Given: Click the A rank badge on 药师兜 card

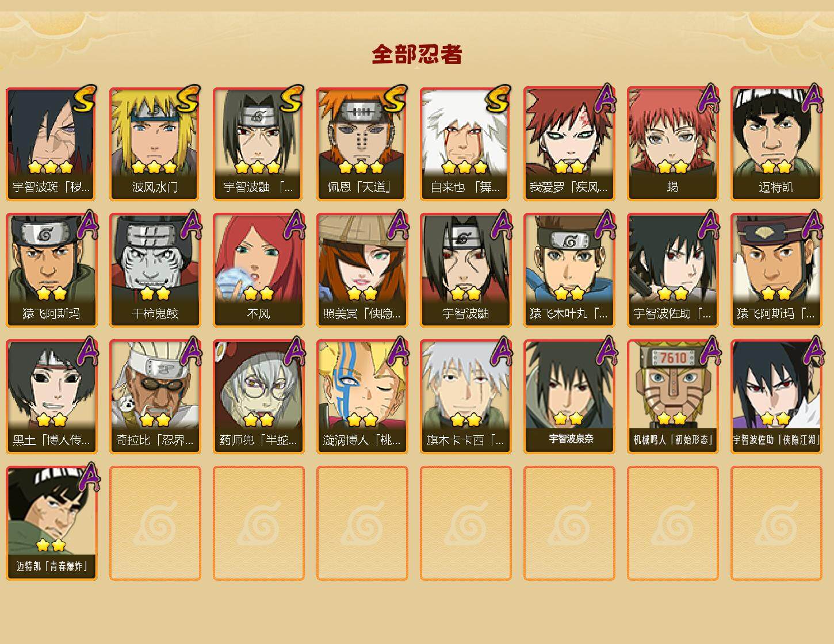Looking at the screenshot, I should tap(293, 351).
